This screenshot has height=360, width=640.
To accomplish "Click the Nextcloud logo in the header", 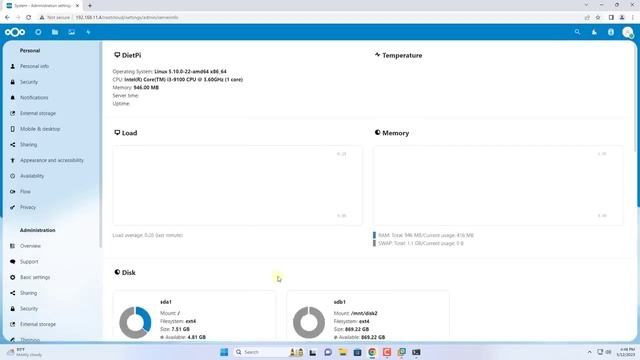I will (15, 32).
